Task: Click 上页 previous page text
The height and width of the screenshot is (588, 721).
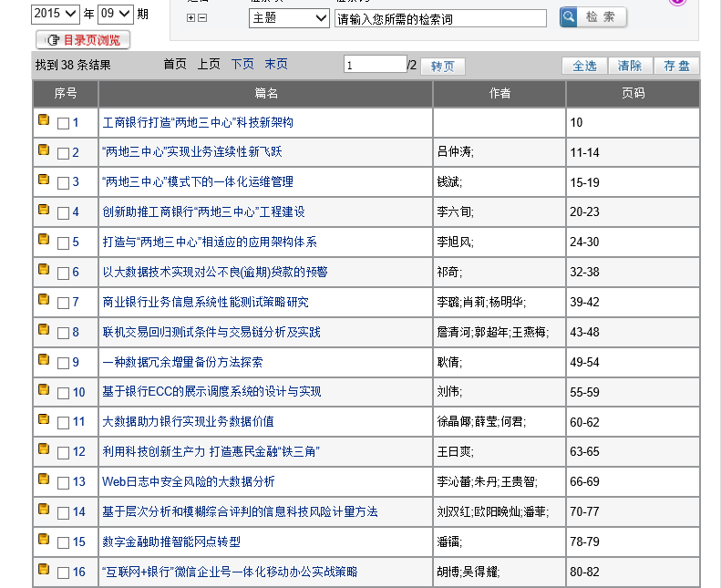Action: coord(209,64)
